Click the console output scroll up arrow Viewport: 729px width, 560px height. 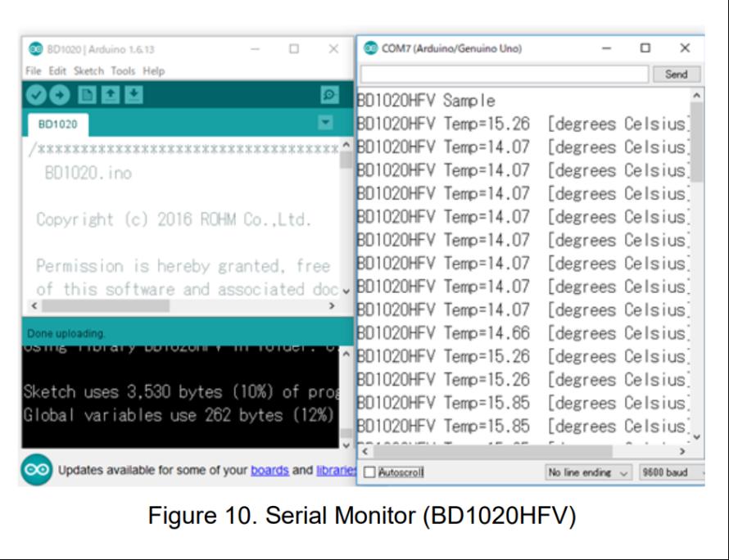pos(346,355)
